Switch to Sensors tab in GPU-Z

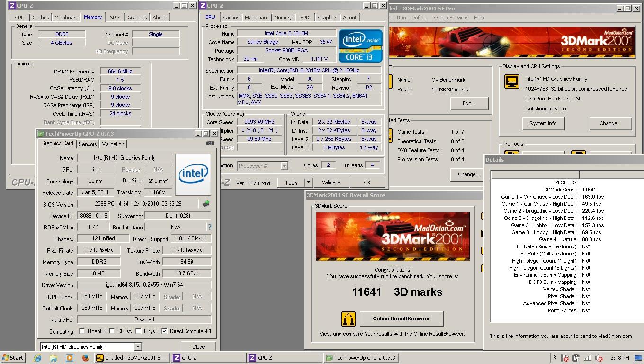88,144
